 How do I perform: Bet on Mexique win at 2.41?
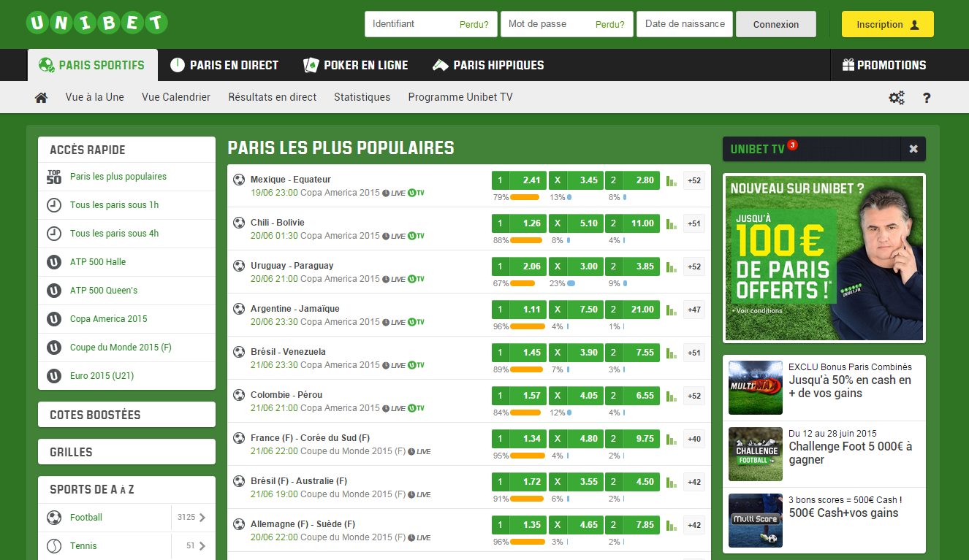pyautogui.click(x=519, y=180)
